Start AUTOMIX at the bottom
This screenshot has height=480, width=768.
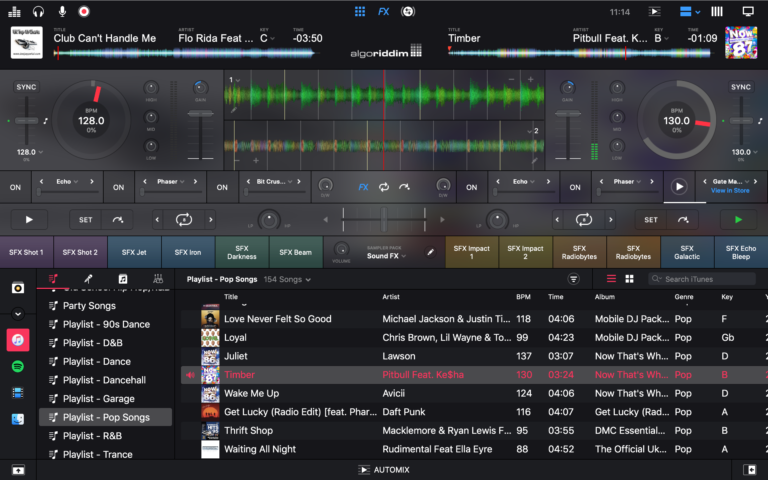[384, 470]
